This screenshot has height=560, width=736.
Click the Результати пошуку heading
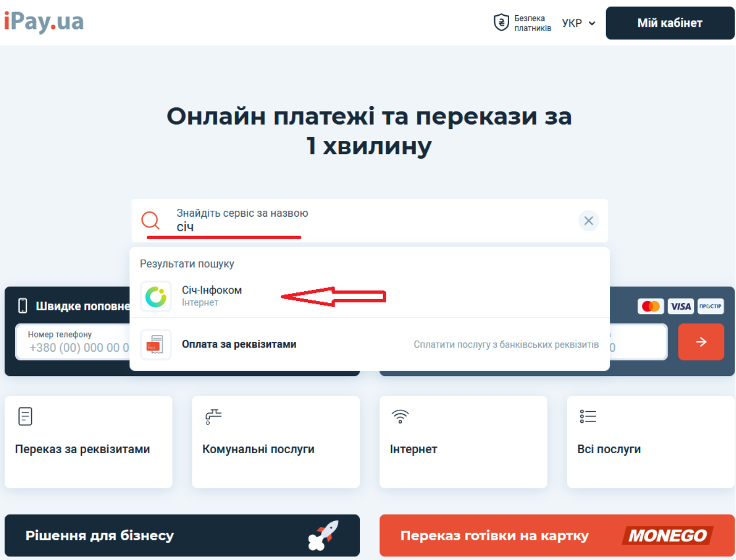[187, 264]
